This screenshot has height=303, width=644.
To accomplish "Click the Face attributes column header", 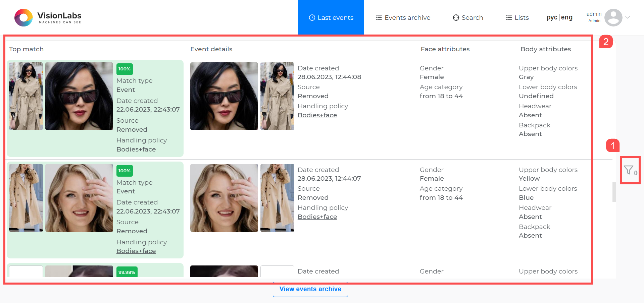I will point(445,49).
